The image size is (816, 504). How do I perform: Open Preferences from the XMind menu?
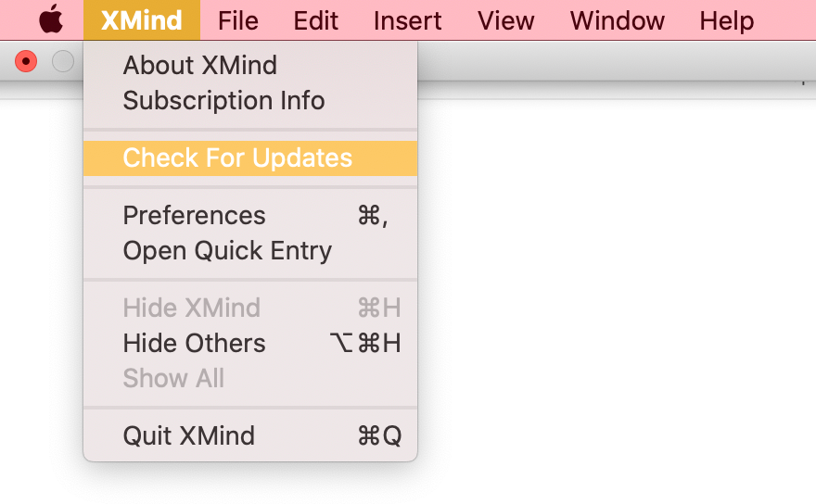click(250, 215)
